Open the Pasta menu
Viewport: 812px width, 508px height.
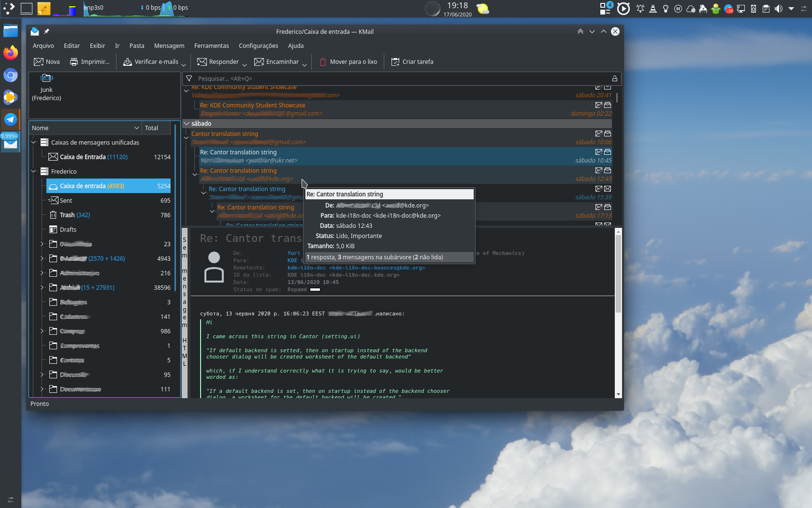coord(137,45)
